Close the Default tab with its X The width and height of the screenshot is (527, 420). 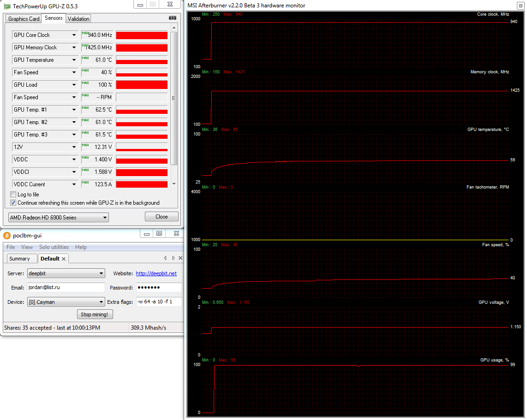tap(64, 259)
